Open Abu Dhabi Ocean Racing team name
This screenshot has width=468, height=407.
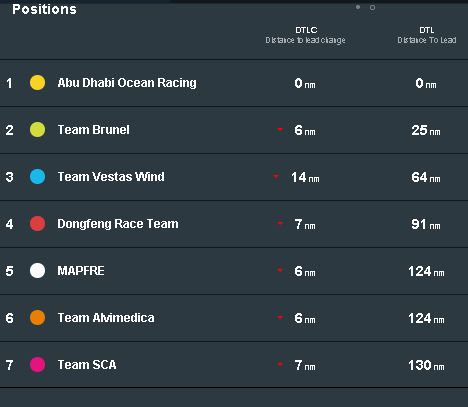(x=127, y=83)
